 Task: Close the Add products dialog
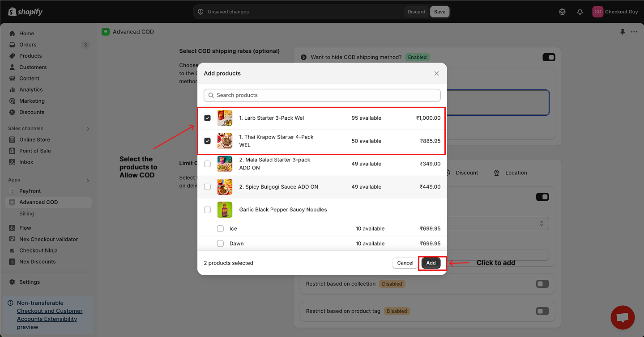tap(436, 73)
